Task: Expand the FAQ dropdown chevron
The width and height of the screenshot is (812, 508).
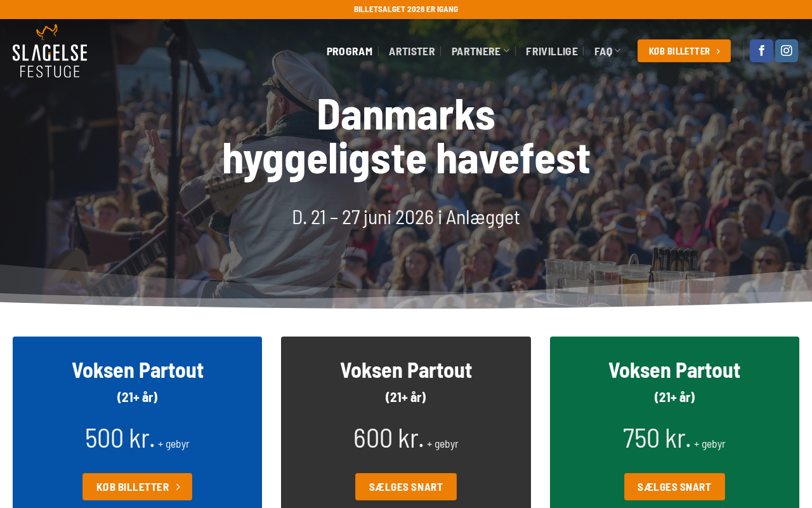Action: pyautogui.click(x=618, y=51)
